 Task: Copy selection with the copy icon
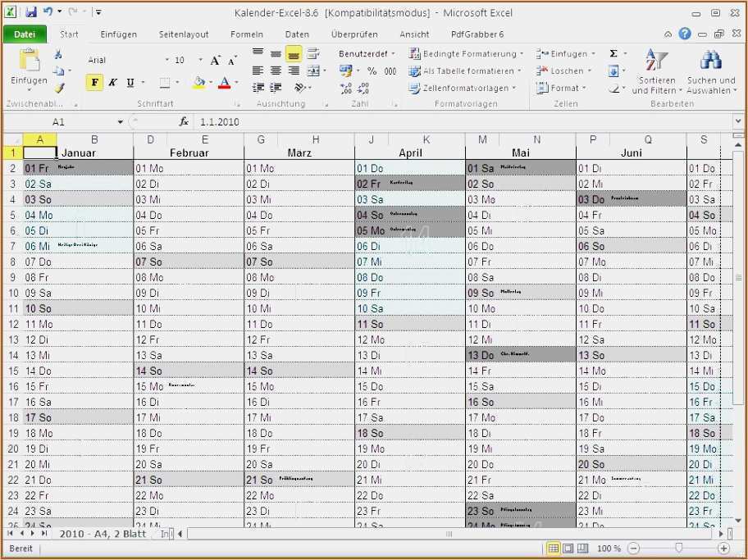coord(58,71)
